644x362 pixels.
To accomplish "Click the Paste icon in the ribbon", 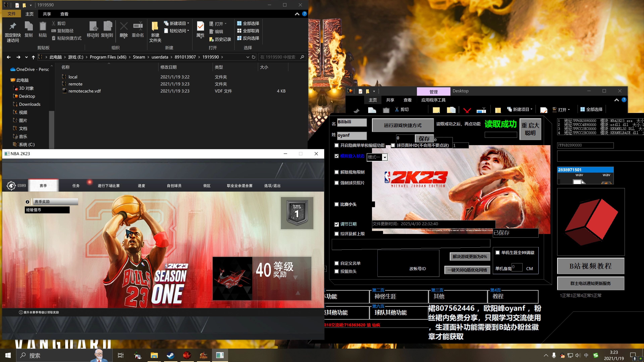I will (x=43, y=26).
